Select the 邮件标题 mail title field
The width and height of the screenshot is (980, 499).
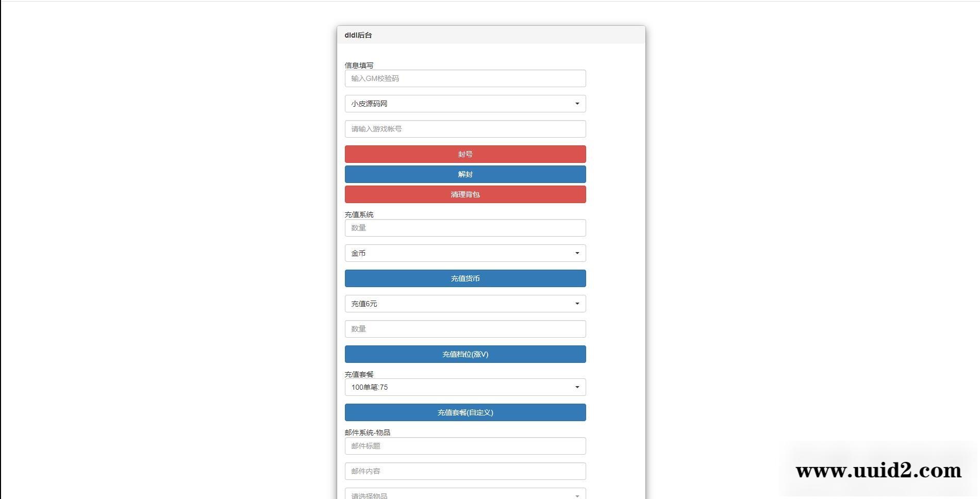(x=464, y=445)
